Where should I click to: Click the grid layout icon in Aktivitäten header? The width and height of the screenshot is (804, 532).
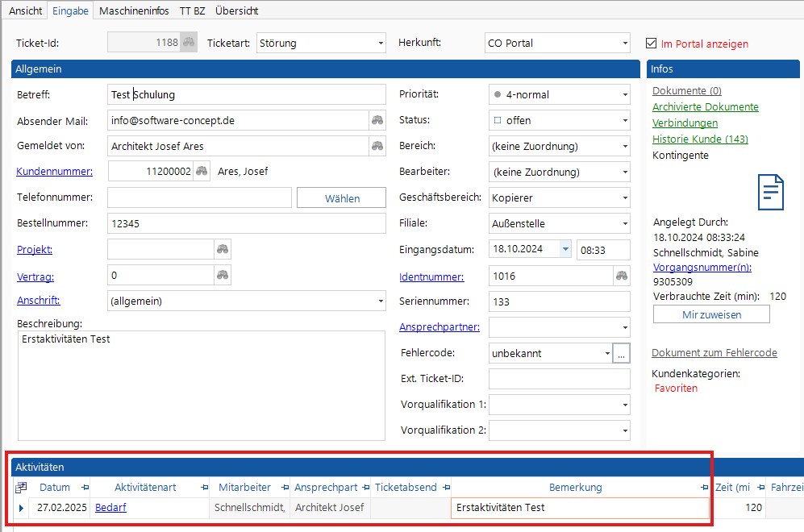21,488
